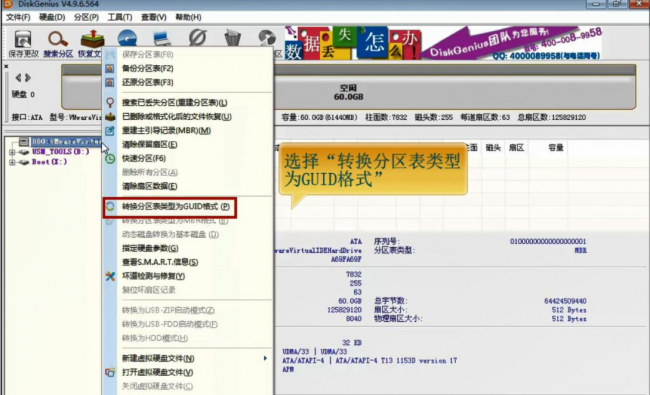The width and height of the screenshot is (650, 395).
Task: Select Boot (X:) in the tree
Action: tap(49, 162)
